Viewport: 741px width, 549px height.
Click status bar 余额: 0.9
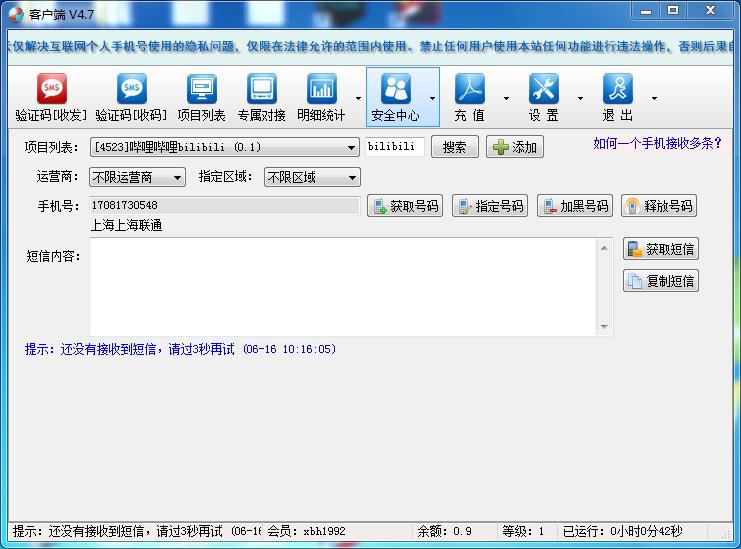click(444, 532)
